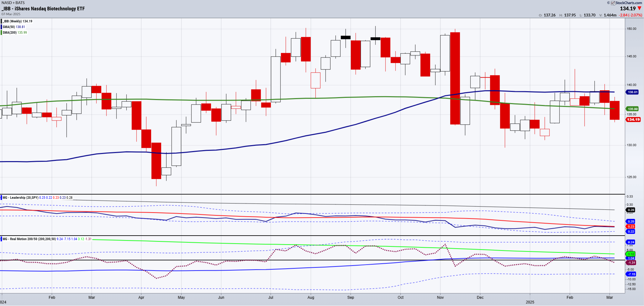
Task: Click the 125.00 price axis label
Action: point(631,177)
